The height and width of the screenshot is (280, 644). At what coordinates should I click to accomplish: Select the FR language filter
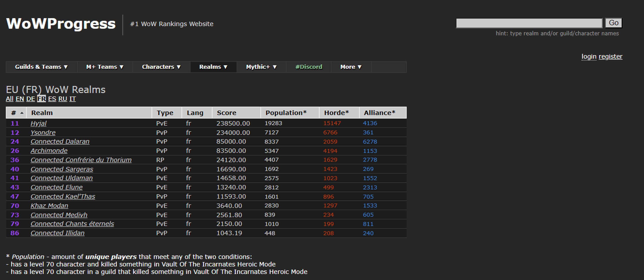pyautogui.click(x=41, y=99)
